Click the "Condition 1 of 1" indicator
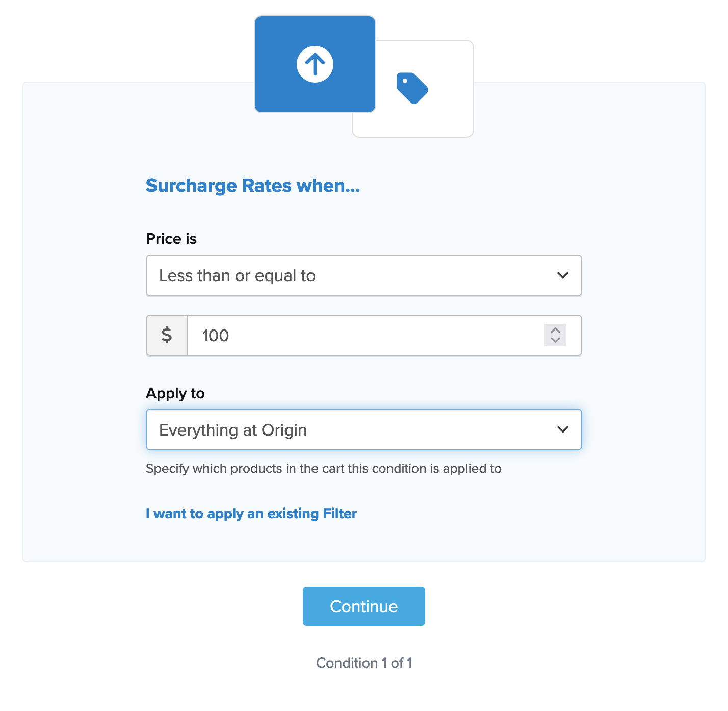The height and width of the screenshot is (711, 728). (x=364, y=663)
